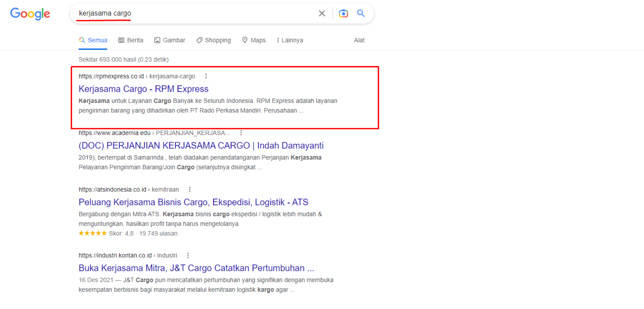Clear the search box with X icon
Screen dimensions: 644x309
[x=322, y=13]
